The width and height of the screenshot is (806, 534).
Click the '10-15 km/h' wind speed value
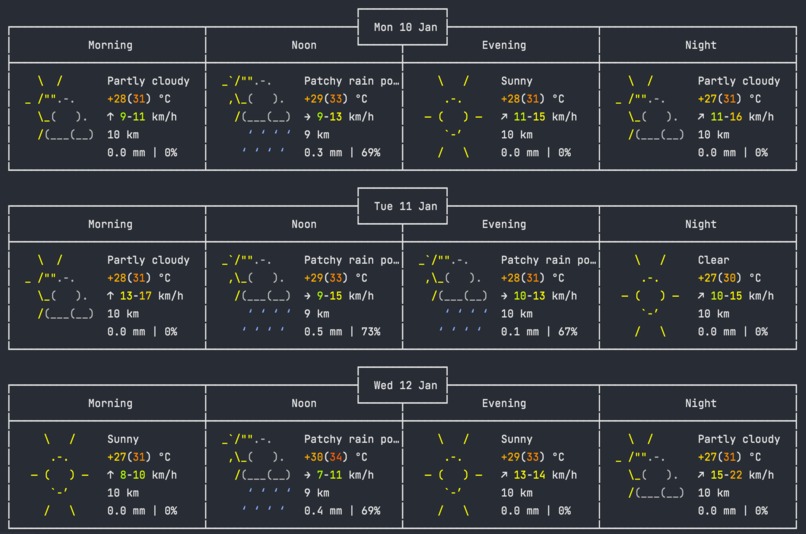click(742, 296)
